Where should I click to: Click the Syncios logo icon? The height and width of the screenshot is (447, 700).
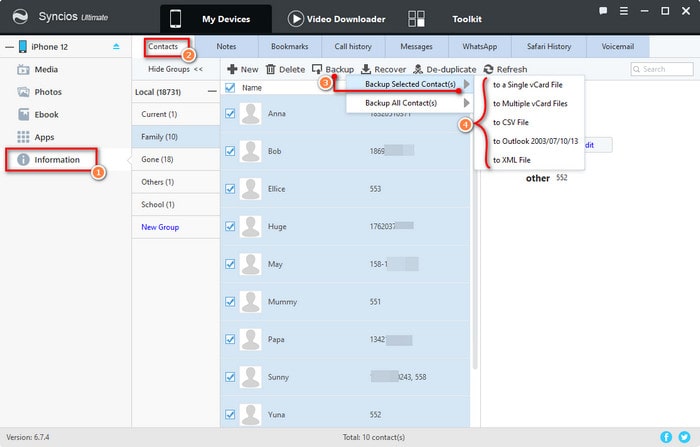pos(20,17)
